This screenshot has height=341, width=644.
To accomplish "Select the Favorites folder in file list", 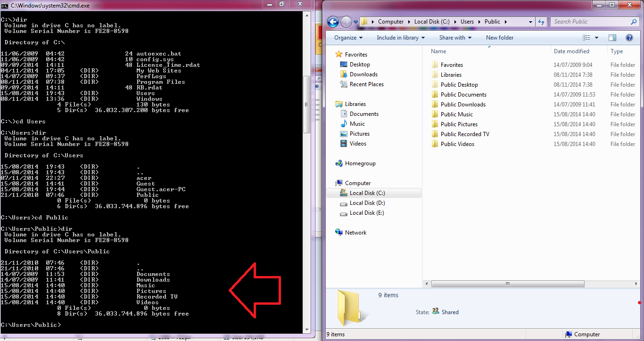I will [452, 65].
